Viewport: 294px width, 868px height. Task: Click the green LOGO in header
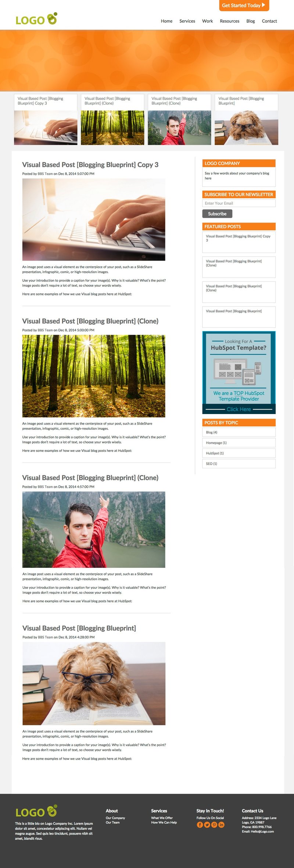coord(36,19)
